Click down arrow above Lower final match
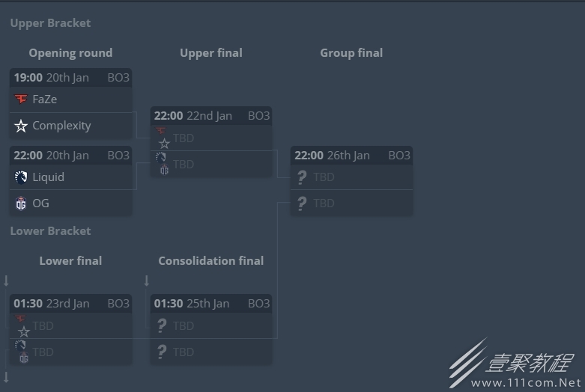 6,281
